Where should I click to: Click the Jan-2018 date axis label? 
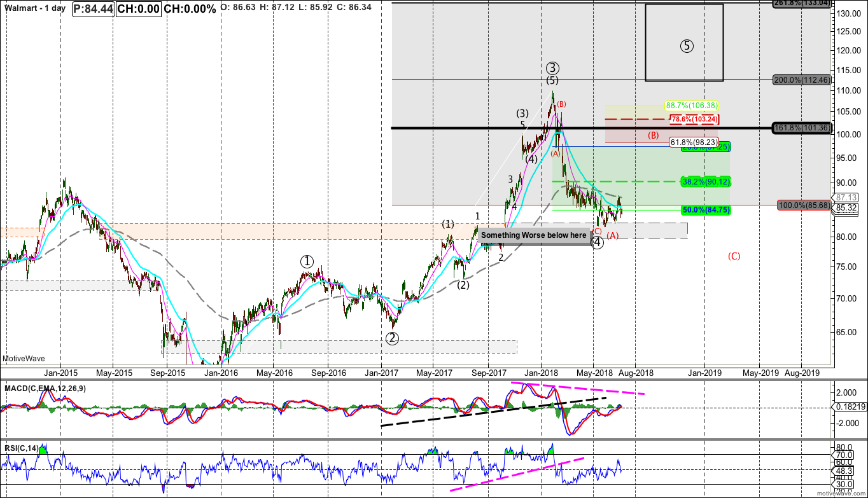(541, 373)
